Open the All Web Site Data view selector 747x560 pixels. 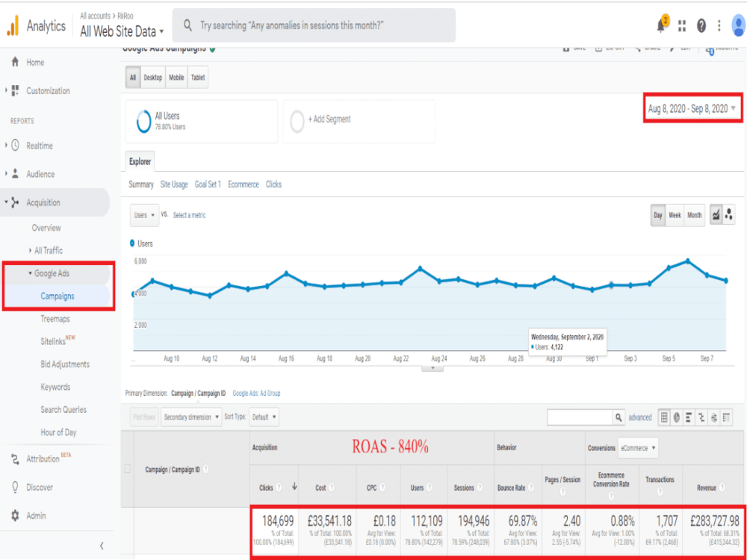tap(122, 31)
